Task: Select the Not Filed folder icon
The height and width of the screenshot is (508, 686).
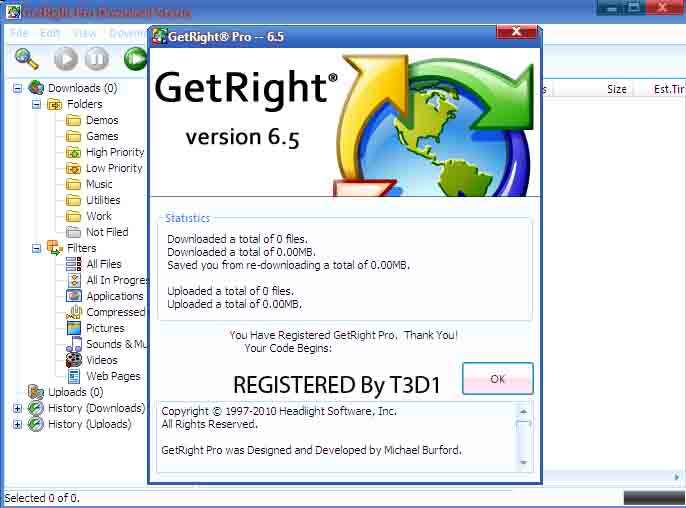Action: click(x=74, y=232)
